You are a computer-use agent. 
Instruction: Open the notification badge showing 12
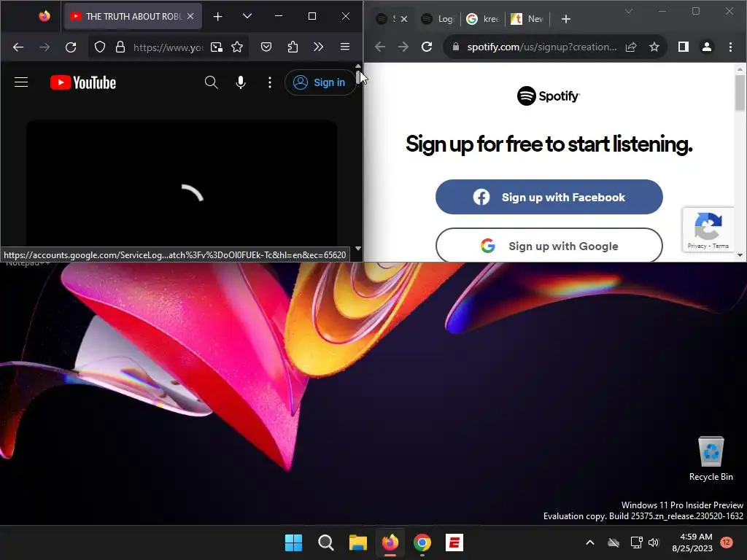pyautogui.click(x=727, y=542)
